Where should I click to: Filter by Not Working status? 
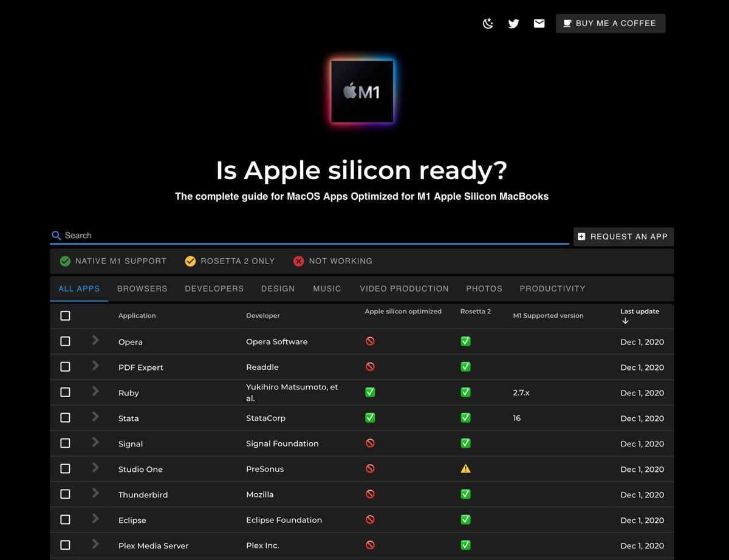coord(333,261)
